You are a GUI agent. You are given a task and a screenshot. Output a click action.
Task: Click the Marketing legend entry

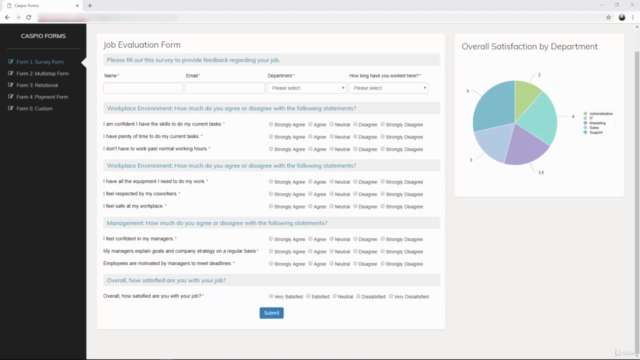pyautogui.click(x=595, y=123)
